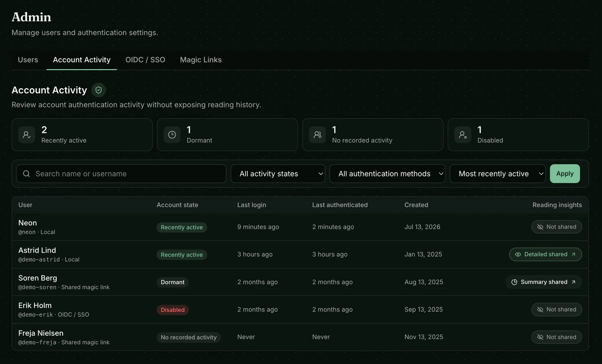Click the Jul 13, 2026 created date
Image resolution: width=602 pixels, height=364 pixels.
(422, 227)
